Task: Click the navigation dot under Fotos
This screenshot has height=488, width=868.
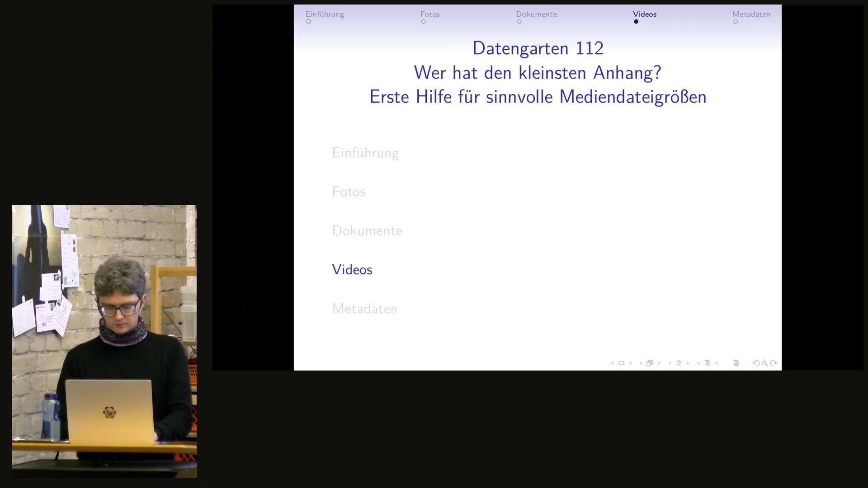Action: (x=424, y=22)
